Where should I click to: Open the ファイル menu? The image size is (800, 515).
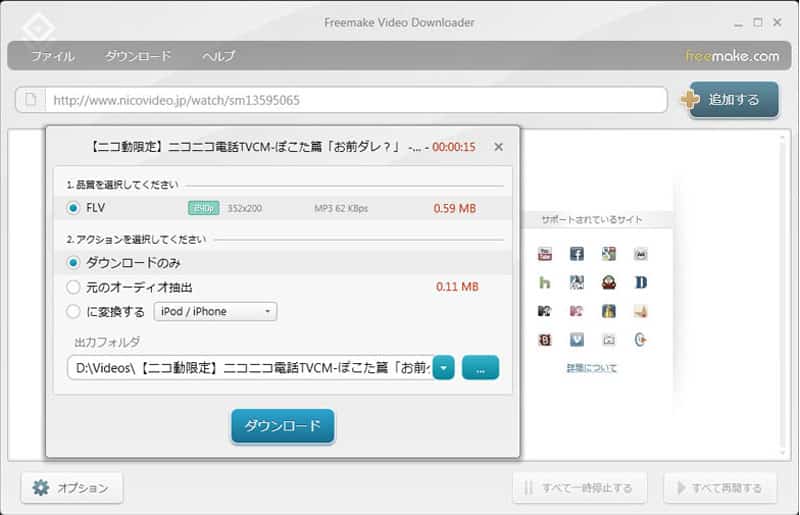[53, 56]
